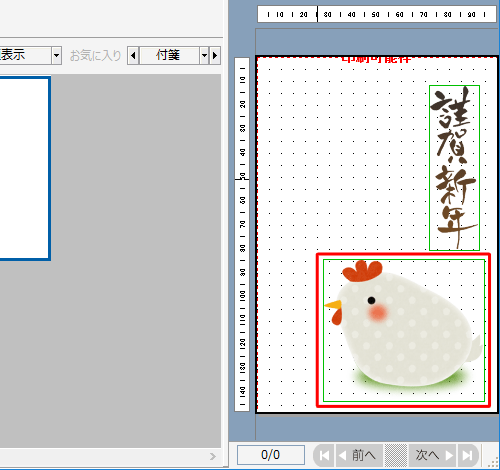The width and height of the screenshot is (500, 470).
Task: Click the お気に入り label
Action: 95,55
